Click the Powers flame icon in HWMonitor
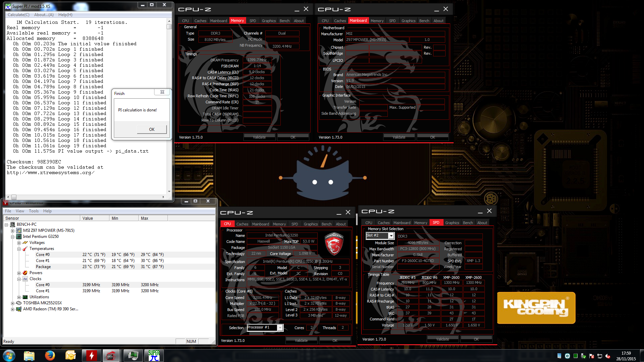 pos(25,273)
